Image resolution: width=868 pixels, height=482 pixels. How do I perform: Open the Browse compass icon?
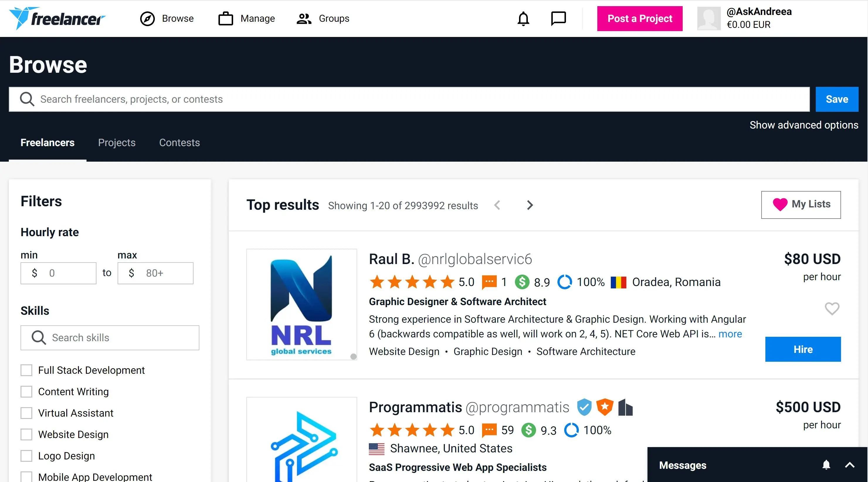tap(147, 18)
